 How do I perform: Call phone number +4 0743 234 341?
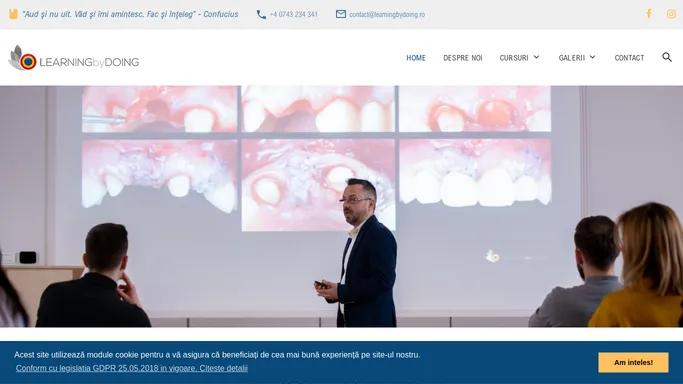pos(294,14)
